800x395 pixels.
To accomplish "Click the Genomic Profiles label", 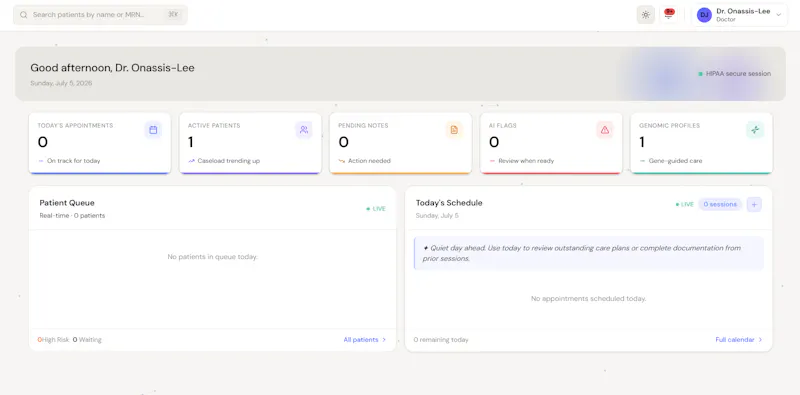I will point(669,126).
